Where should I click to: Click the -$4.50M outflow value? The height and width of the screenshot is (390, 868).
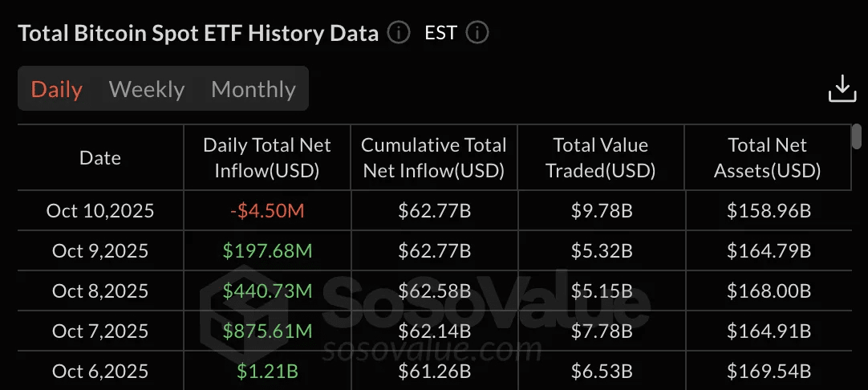[x=267, y=211]
